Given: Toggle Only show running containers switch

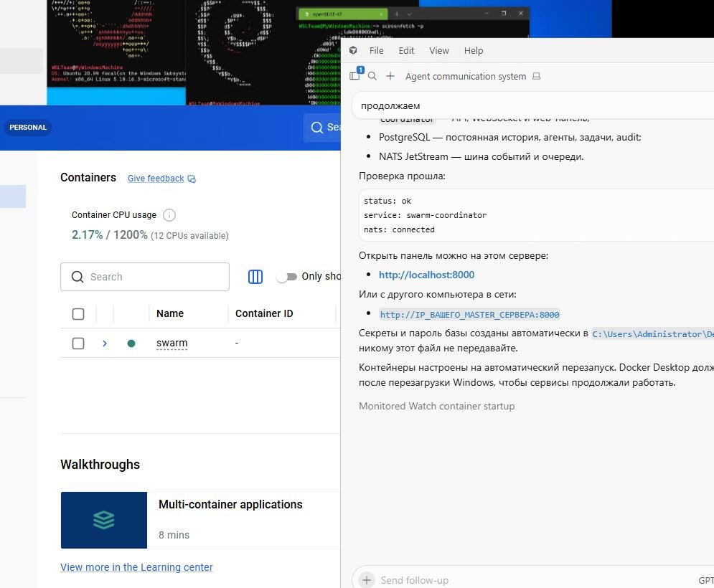Looking at the screenshot, I should pos(287,277).
